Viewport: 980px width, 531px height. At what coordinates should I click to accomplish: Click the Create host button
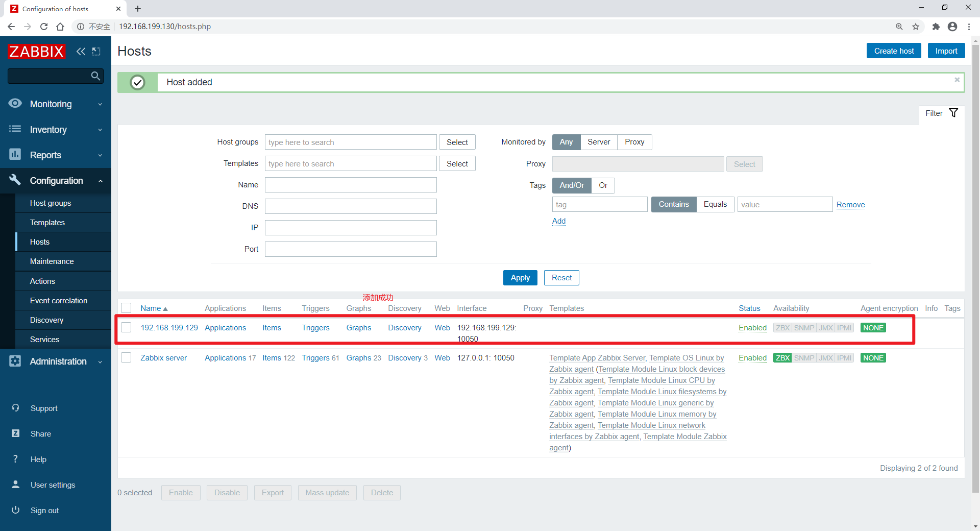pos(894,51)
